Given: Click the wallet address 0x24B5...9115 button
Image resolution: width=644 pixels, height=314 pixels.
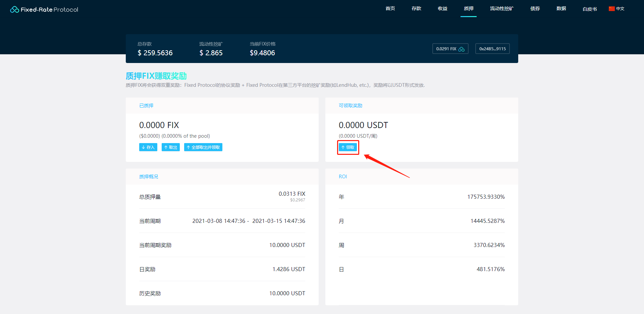Looking at the screenshot, I should (x=492, y=49).
